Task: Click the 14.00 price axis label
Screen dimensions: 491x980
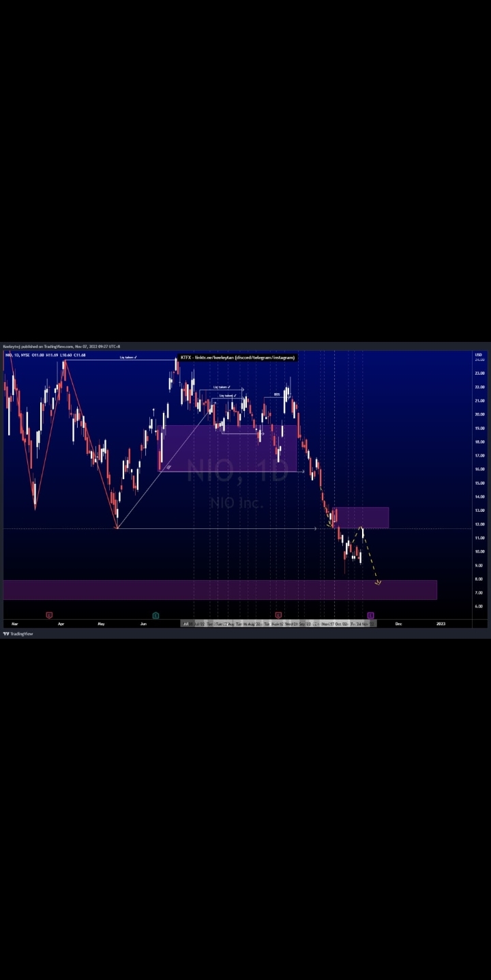Action: (x=479, y=497)
